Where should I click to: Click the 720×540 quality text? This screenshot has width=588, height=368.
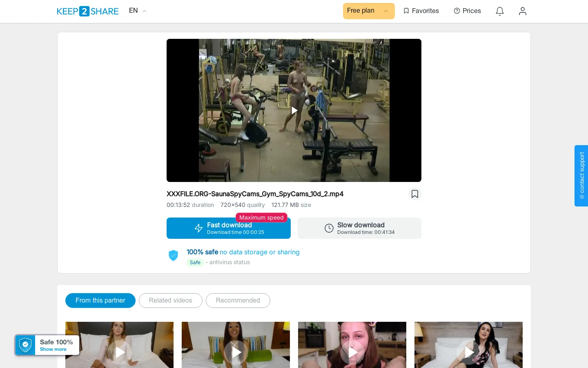click(x=243, y=205)
